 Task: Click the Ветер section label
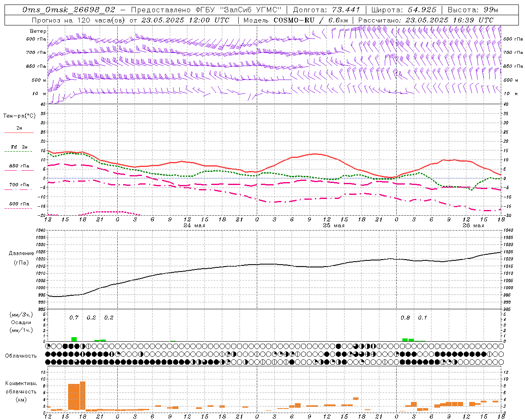coord(38,31)
